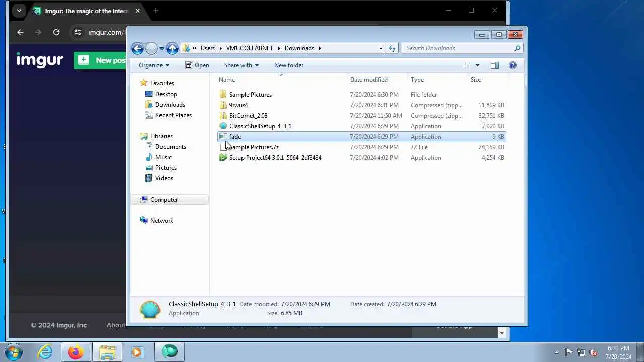
Task: Select Users in the address breadcrumb
Action: pos(208,48)
